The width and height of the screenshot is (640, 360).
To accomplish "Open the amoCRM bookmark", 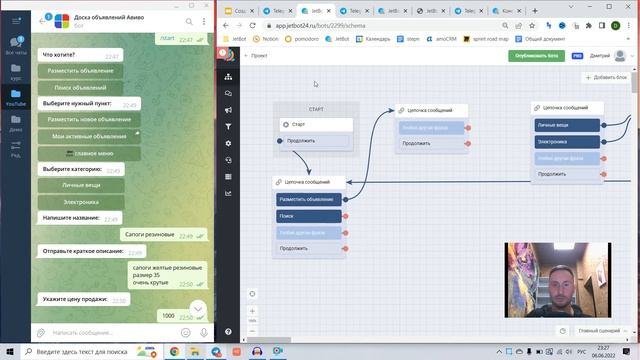I will click(441, 39).
